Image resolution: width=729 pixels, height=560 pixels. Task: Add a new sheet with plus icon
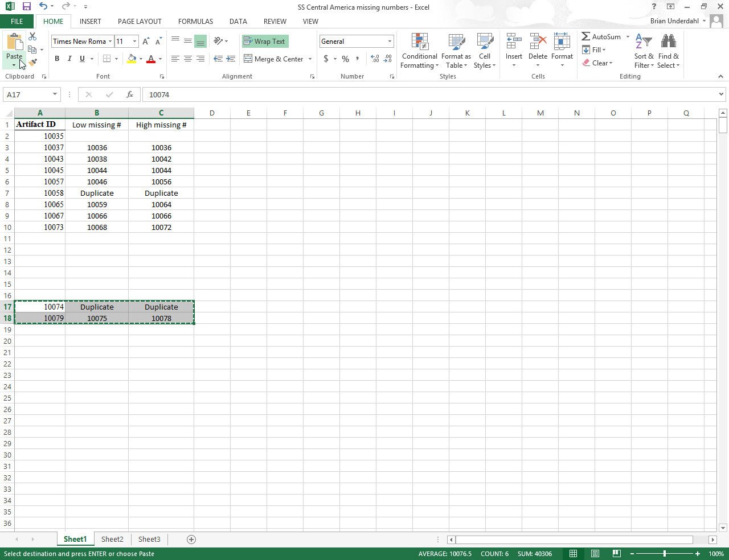tap(191, 540)
